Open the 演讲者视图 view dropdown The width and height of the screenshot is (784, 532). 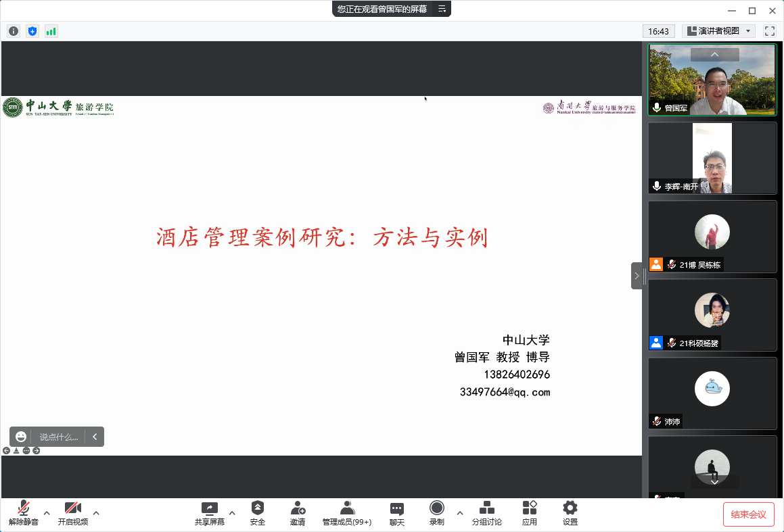pyautogui.click(x=718, y=31)
